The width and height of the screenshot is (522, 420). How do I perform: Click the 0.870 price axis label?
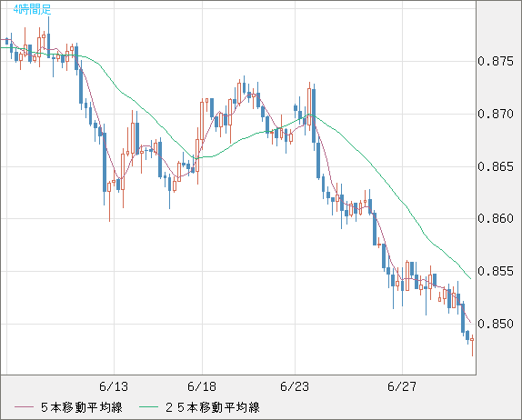click(496, 114)
